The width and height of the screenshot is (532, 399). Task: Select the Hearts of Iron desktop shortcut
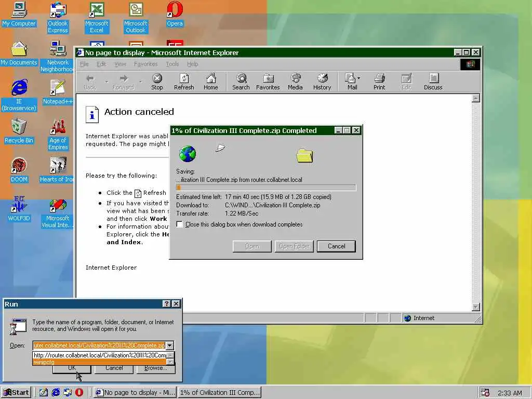coord(57,170)
